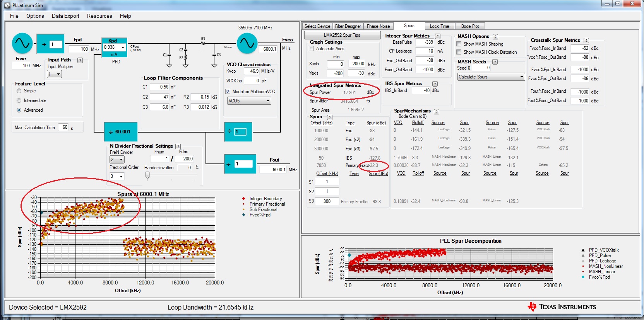Click the Fpd frequency field
Screen dimensions: 644x320
[x=79, y=49]
